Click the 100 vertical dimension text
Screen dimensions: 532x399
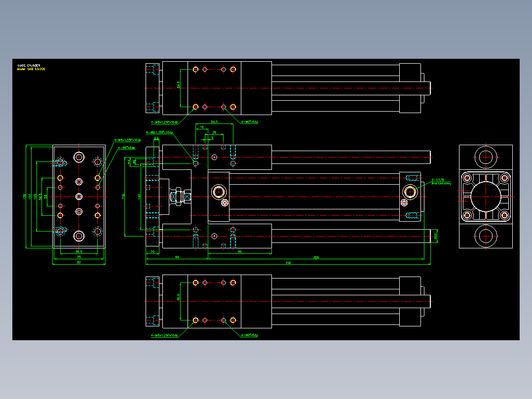[139, 197]
